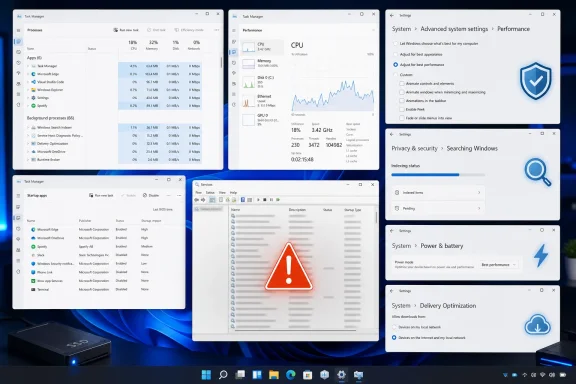Click Disable in Startup apps window
The height and width of the screenshot is (384, 576).
coord(151,195)
